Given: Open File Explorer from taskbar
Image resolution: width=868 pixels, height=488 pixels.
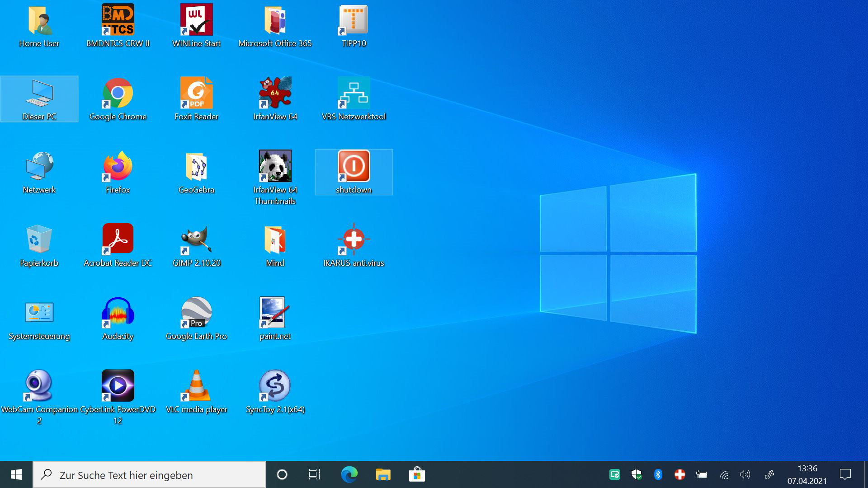Looking at the screenshot, I should [x=383, y=474].
